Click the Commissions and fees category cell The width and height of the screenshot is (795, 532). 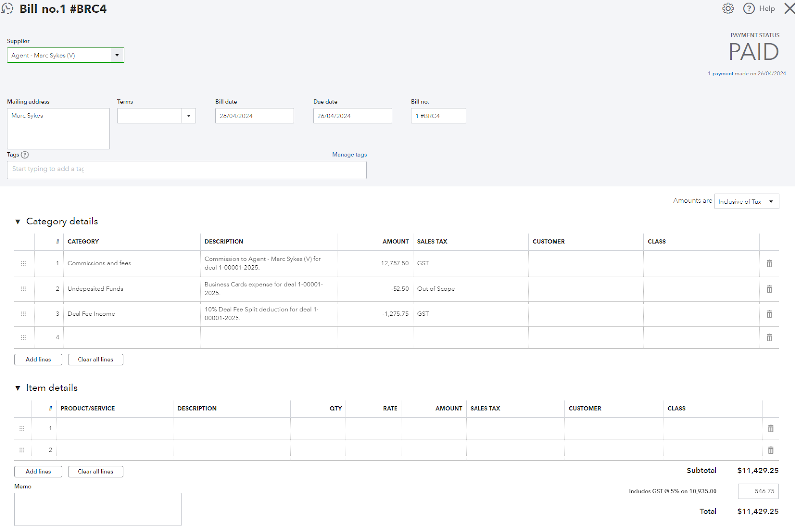click(132, 263)
